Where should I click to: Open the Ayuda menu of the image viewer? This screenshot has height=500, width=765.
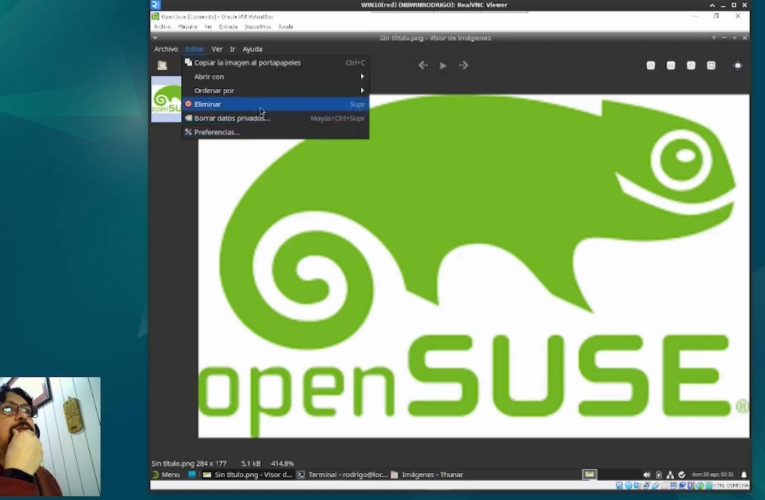(252, 49)
